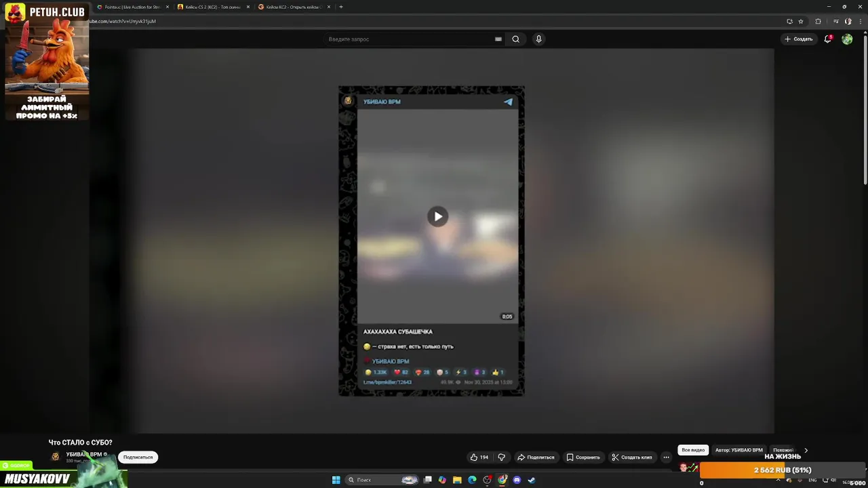868x488 pixels.
Task: Save video with 'Сохранить' button
Action: [583, 457]
